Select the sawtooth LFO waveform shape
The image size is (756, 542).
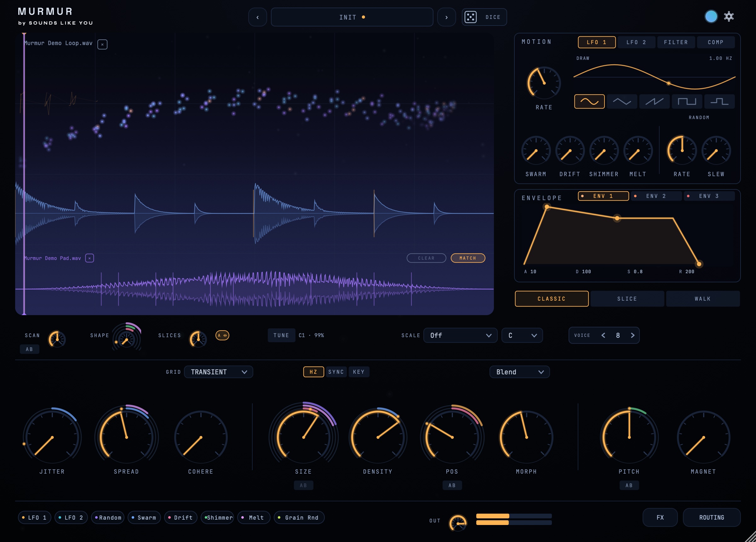[654, 101]
